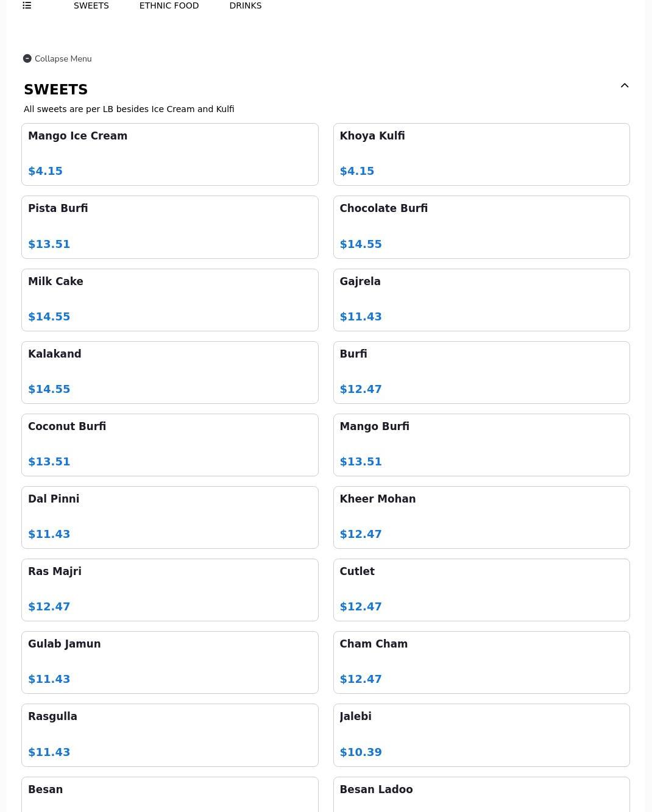Open the Rasgulla card
Viewport: 652px width, 812px height.
click(x=170, y=735)
